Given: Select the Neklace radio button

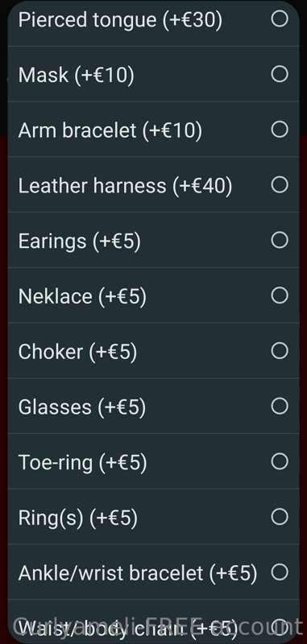Looking at the screenshot, I should [x=280, y=295].
